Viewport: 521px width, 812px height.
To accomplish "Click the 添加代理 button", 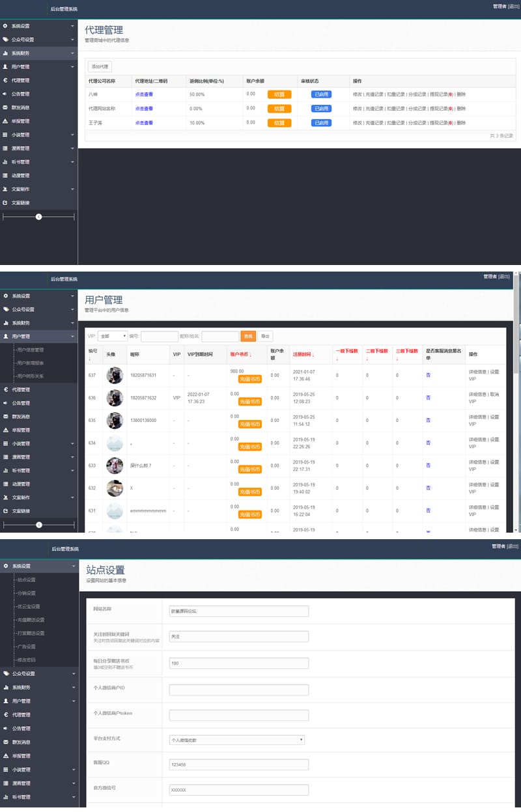I will (x=98, y=66).
